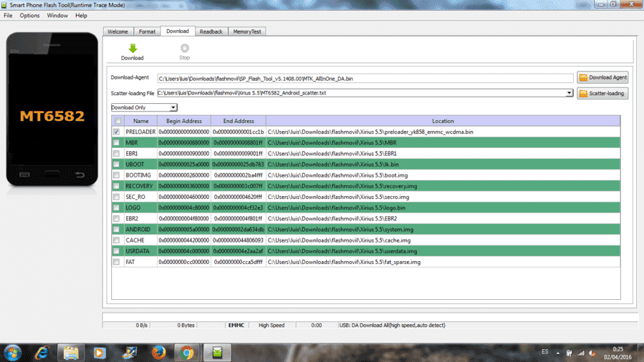
Task: Open Firefox from the taskbar
Action: [158, 353]
